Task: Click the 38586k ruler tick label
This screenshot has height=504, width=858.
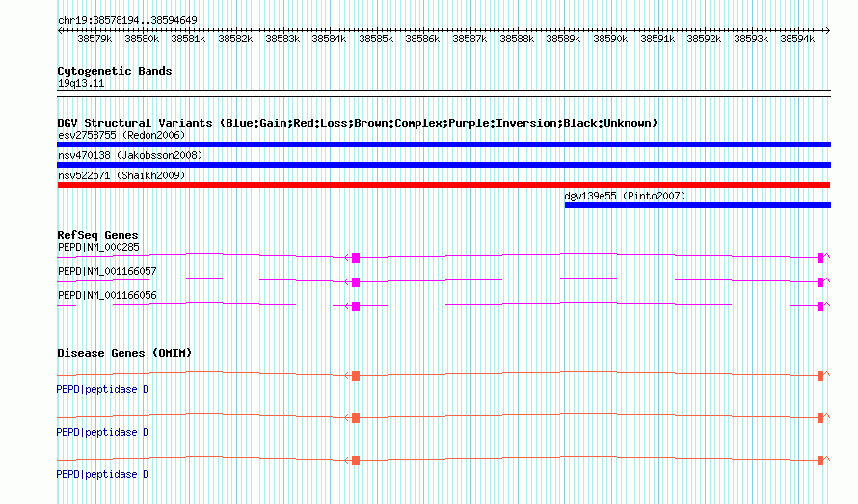Action: 422,39
